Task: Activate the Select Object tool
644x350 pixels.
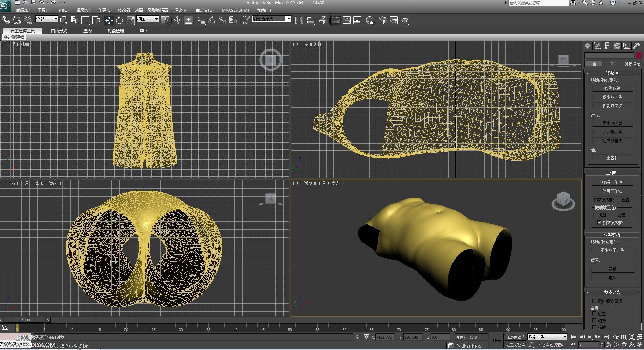Action: click(63, 20)
